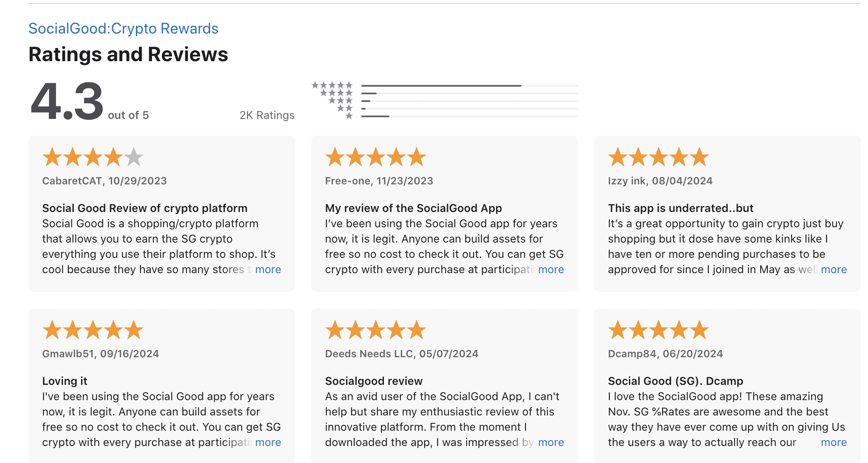Click Izzy ink's five-star rating stars
The height and width of the screenshot is (463, 868).
[659, 157]
